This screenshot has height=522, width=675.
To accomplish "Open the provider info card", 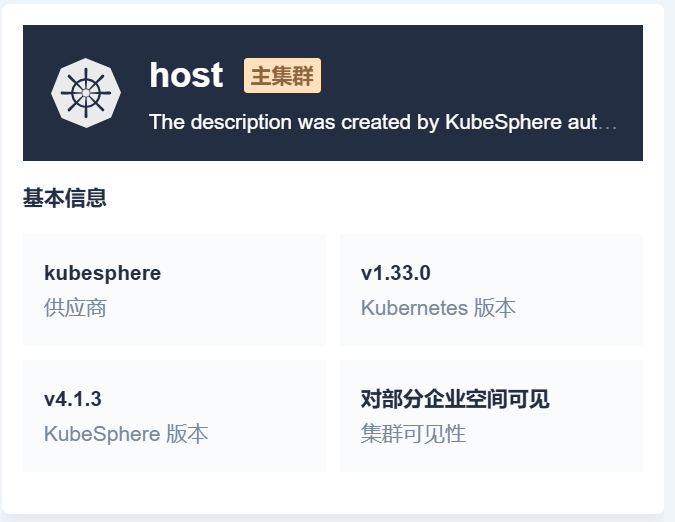I will [x=174, y=290].
